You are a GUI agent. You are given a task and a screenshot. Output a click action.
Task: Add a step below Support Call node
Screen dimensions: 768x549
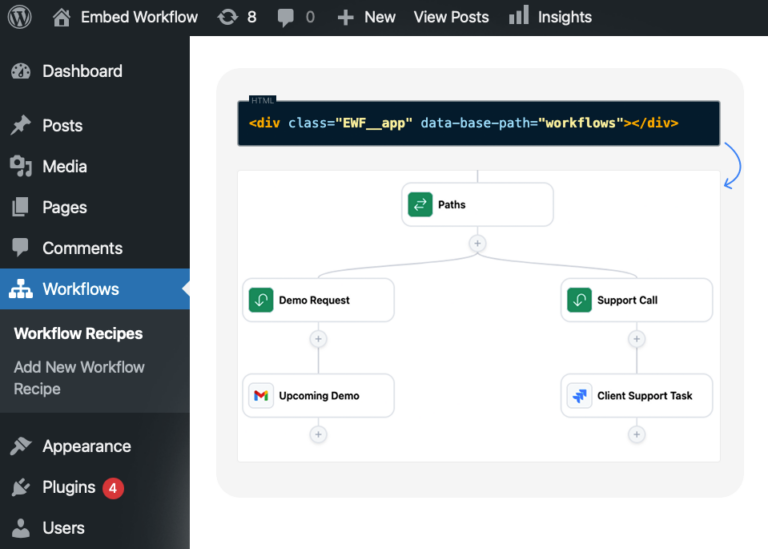coord(637,339)
